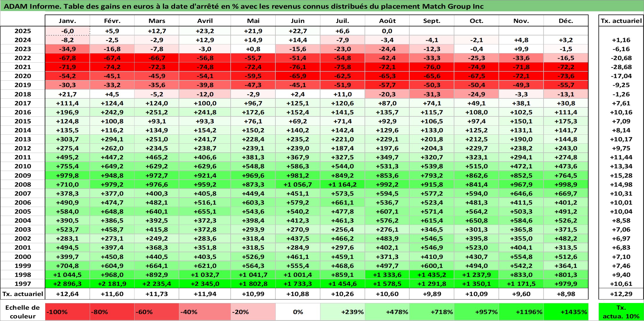Click the '+1 056,7' cell in June 2008

click(x=298, y=184)
